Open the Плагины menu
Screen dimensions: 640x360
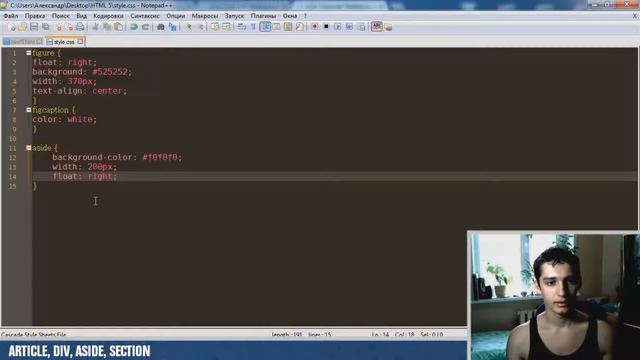coord(263,16)
